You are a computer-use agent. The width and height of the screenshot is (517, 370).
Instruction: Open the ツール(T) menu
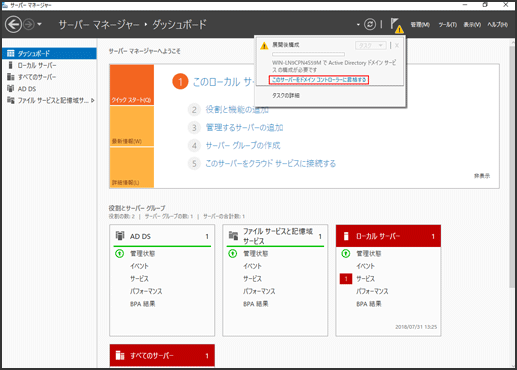447,25
